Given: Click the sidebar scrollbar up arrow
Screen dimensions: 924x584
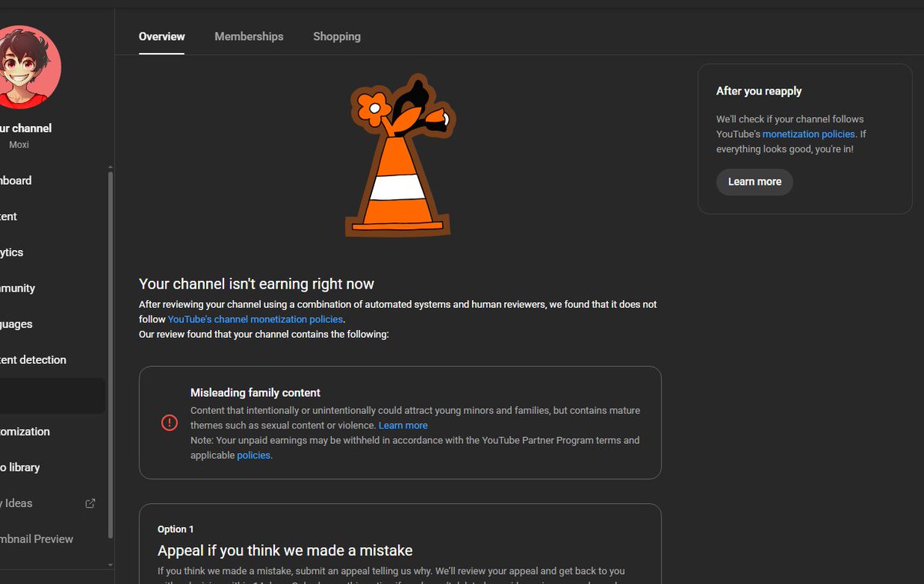Looking at the screenshot, I should click(x=110, y=167).
